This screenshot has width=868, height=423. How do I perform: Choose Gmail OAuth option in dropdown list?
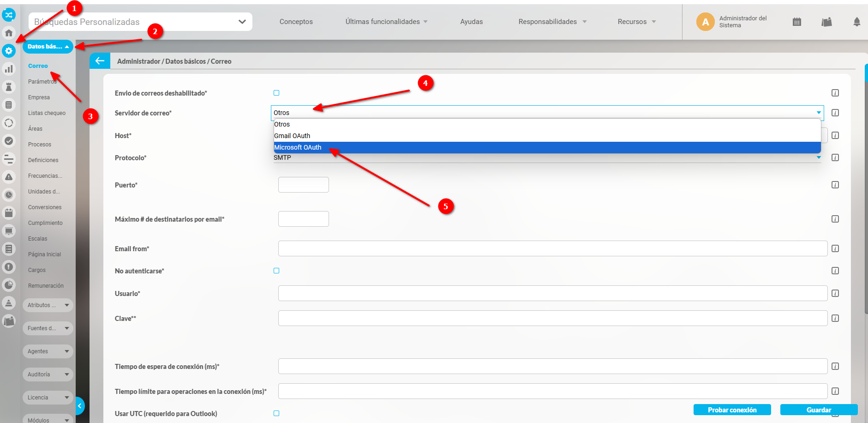[x=292, y=136]
